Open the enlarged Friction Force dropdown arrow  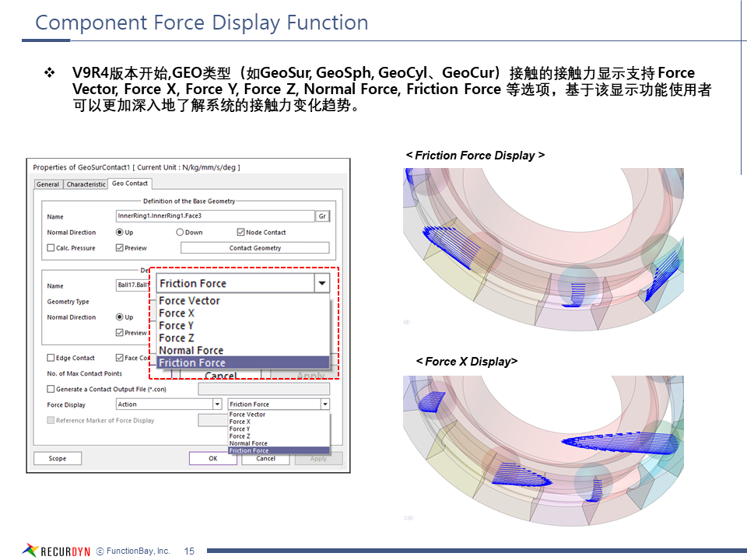point(322,284)
